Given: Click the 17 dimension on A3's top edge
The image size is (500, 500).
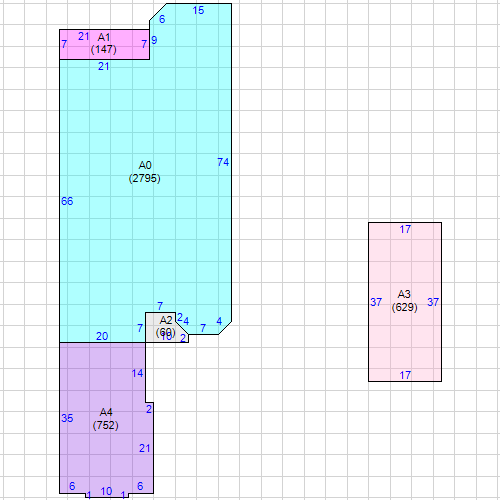Looking at the screenshot, I should [x=405, y=229].
